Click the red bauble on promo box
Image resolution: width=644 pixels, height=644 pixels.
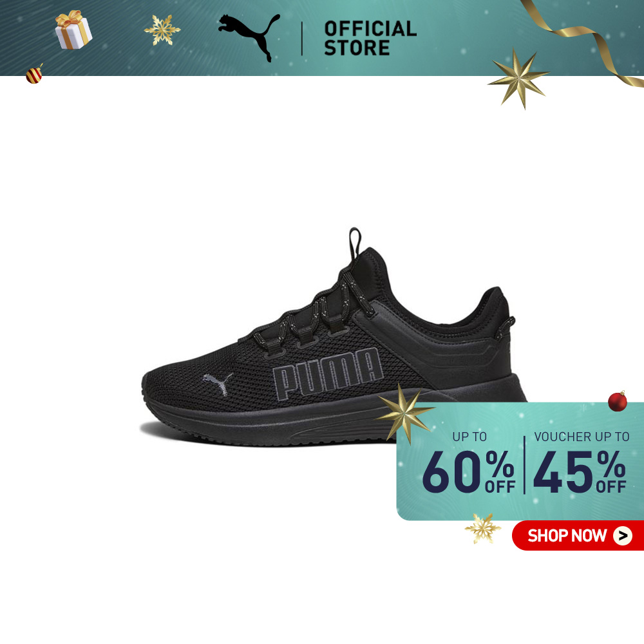click(x=618, y=401)
